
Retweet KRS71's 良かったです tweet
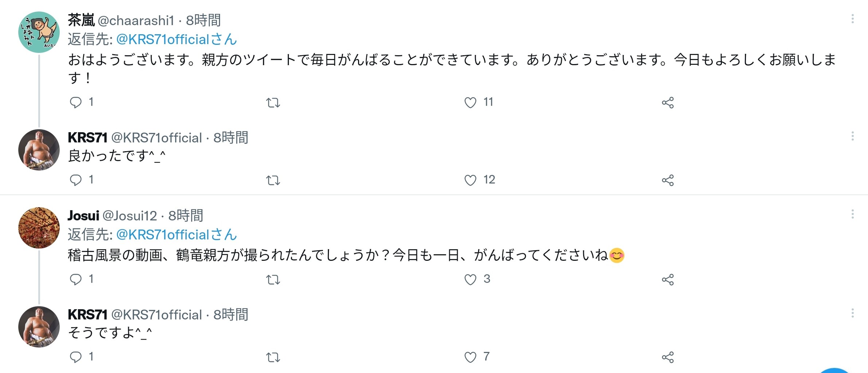(x=273, y=180)
